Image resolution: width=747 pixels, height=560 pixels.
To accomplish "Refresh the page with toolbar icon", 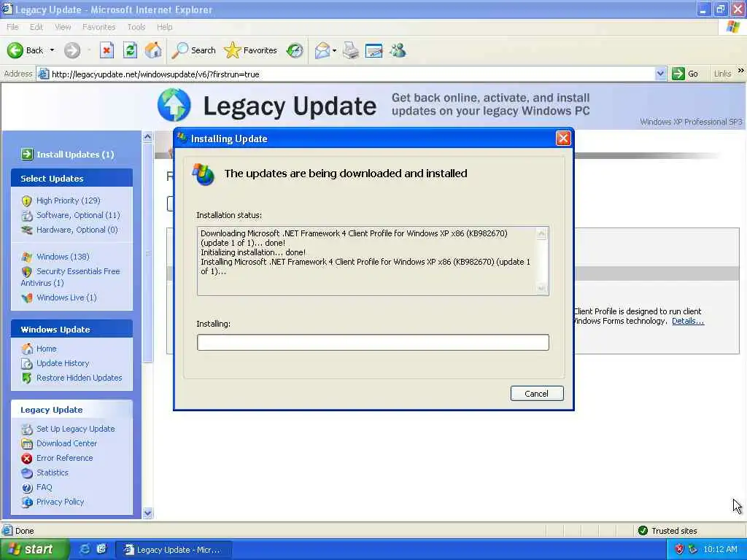I will tap(130, 50).
